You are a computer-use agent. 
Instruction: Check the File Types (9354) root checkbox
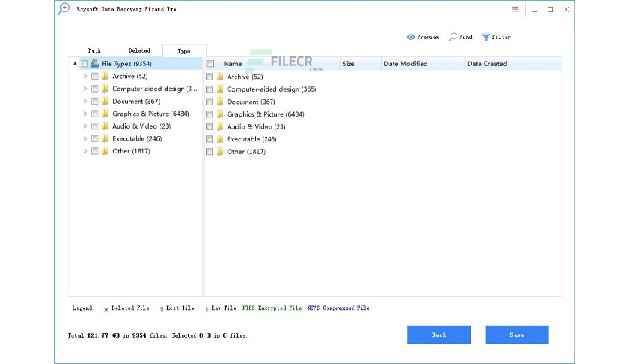coord(84,64)
